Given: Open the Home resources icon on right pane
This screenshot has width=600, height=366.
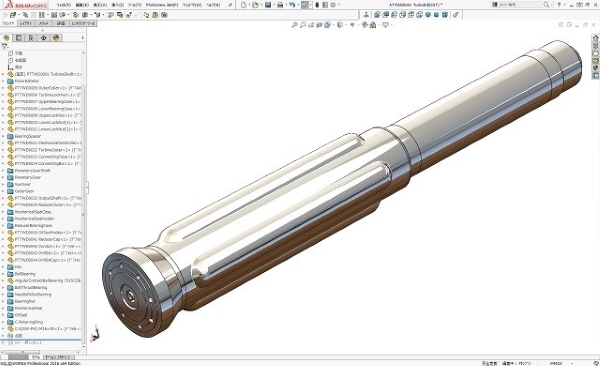Looking at the screenshot, I should point(595,38).
